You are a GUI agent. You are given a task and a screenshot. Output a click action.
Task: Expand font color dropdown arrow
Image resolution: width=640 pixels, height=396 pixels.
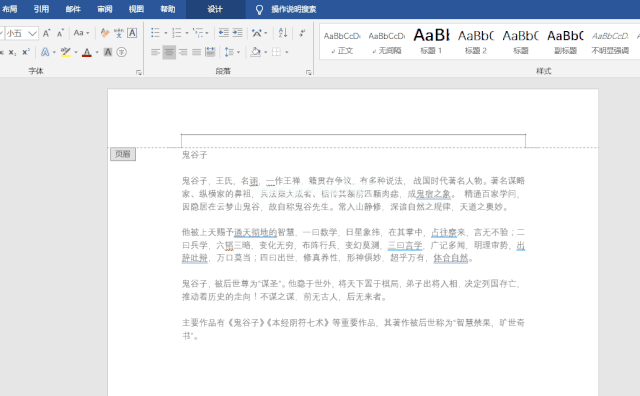[x=97, y=52]
